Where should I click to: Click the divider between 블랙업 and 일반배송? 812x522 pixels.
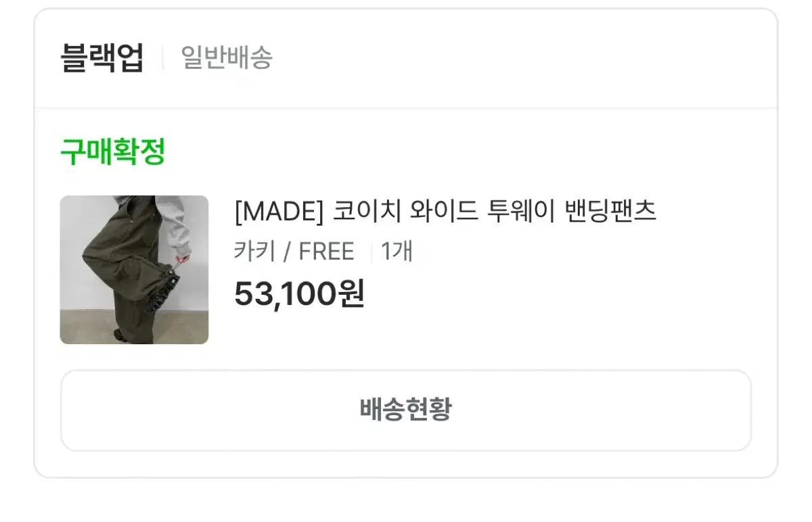click(162, 58)
